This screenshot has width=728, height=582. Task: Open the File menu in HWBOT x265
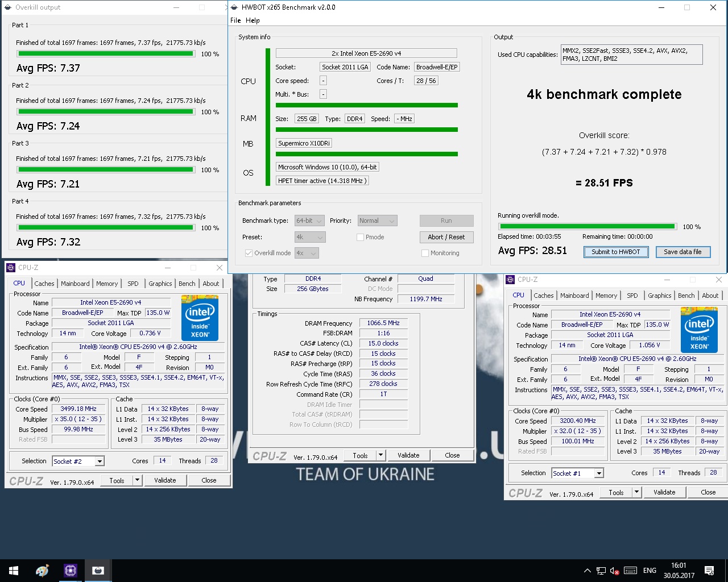point(235,20)
